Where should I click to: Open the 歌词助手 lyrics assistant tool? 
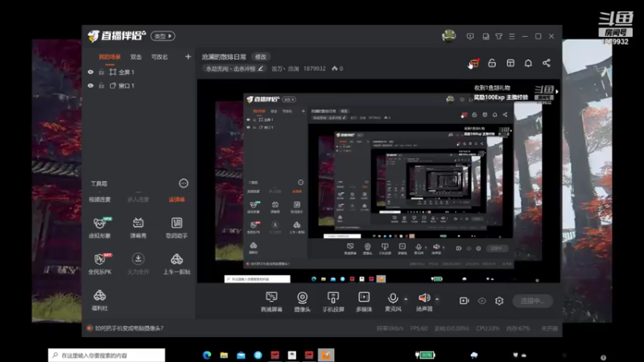coord(176,228)
